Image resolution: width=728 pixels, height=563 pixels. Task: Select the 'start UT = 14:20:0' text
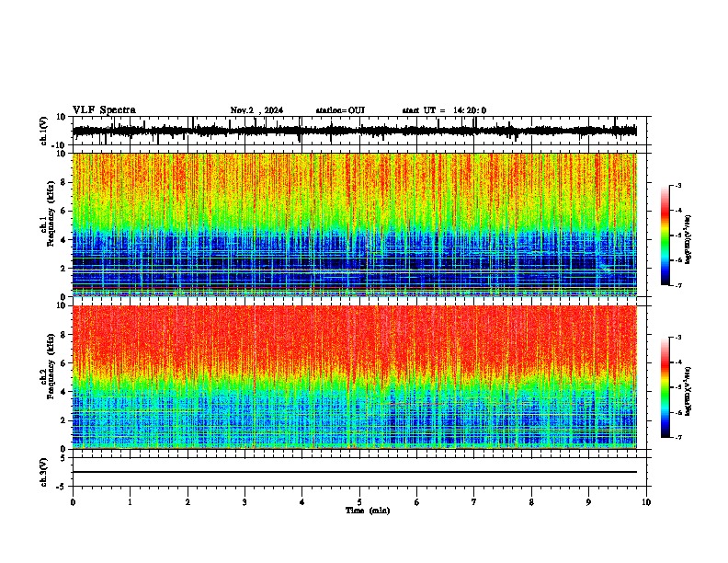click(444, 110)
